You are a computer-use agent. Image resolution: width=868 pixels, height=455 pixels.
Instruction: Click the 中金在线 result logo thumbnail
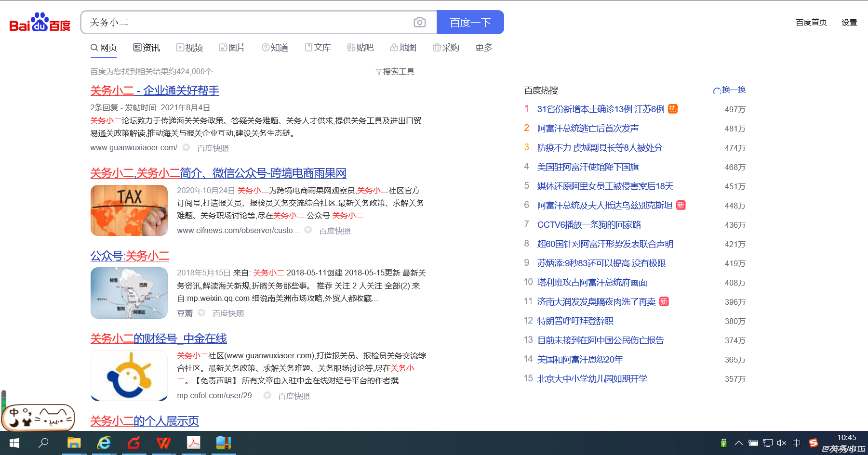(129, 376)
